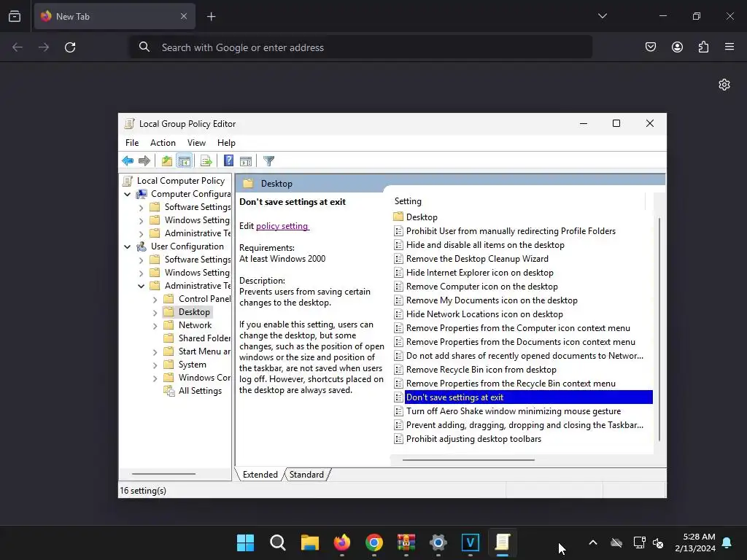Image resolution: width=747 pixels, height=560 pixels.
Task: Open the V app icon on taskbar
Action: click(x=471, y=542)
